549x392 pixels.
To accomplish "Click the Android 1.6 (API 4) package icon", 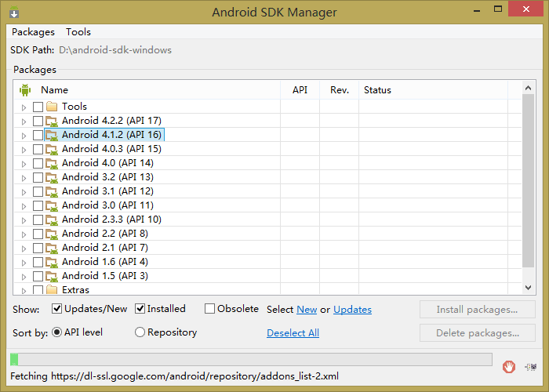I will pyautogui.click(x=52, y=262).
